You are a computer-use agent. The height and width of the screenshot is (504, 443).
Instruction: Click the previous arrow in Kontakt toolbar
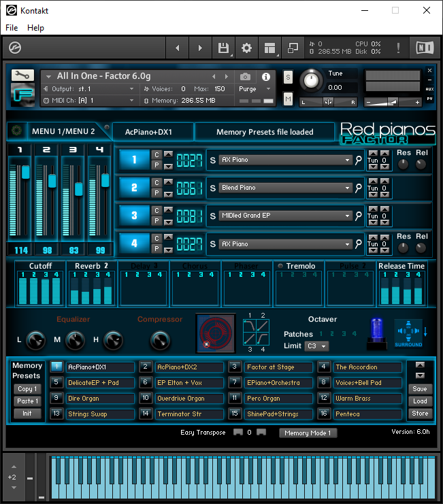click(x=177, y=48)
